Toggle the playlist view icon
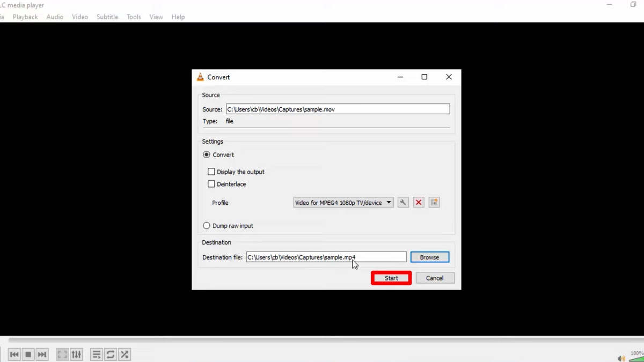644x362 pixels. click(96, 354)
